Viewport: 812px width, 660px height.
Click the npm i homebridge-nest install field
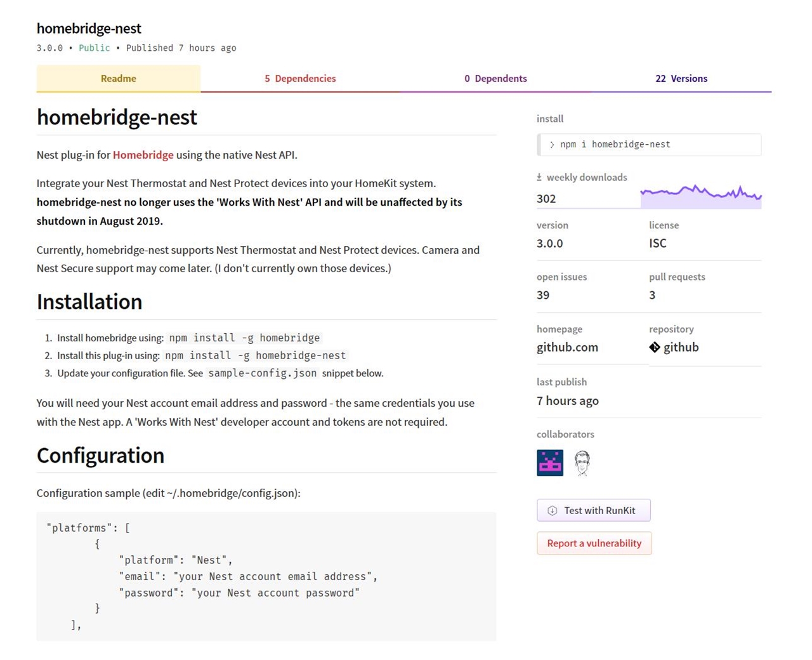(x=653, y=145)
